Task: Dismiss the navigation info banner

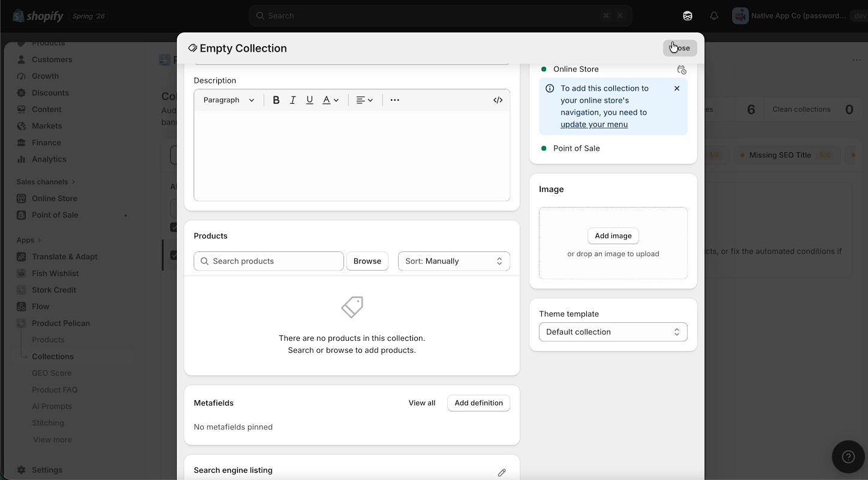Action: [677, 88]
